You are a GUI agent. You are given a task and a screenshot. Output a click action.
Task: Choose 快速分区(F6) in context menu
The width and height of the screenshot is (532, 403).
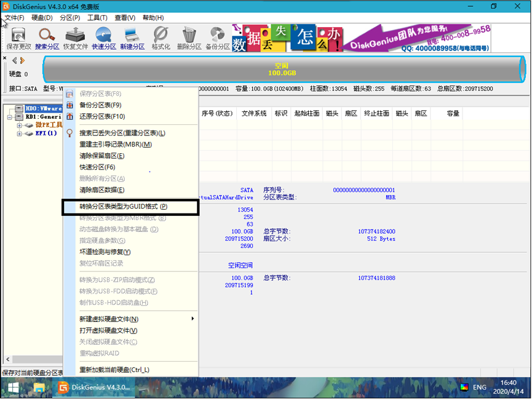130,167
